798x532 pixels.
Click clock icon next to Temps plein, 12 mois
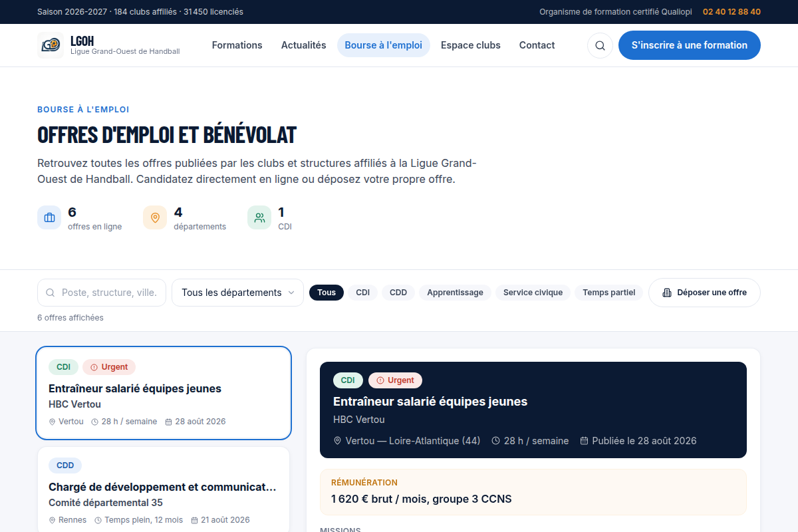pos(98,520)
